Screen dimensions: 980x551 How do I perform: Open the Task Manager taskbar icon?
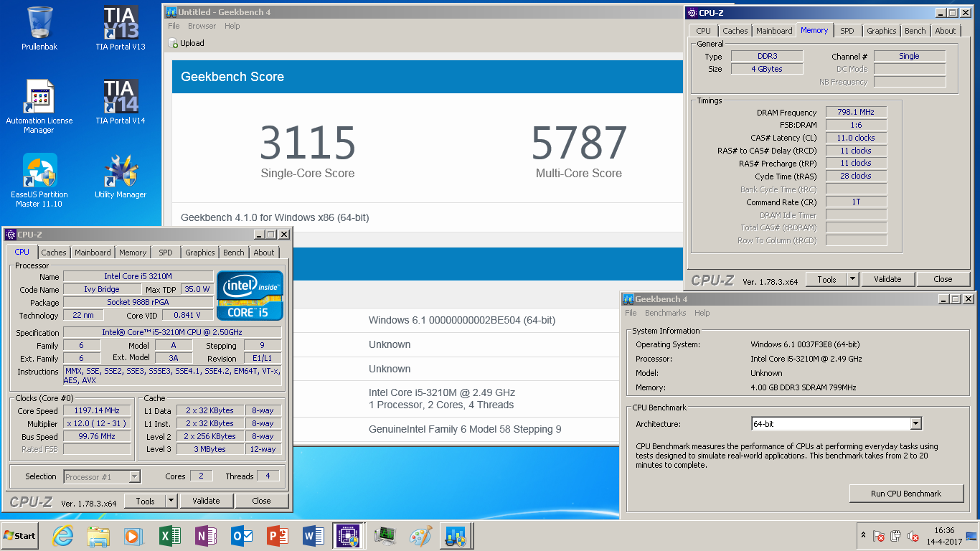[x=386, y=536]
